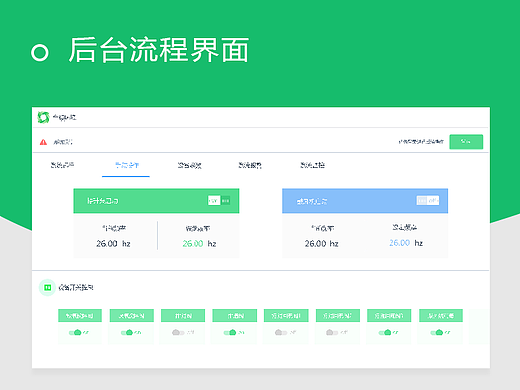
Task: Click the red warning triangle icon
Action: [x=43, y=142]
